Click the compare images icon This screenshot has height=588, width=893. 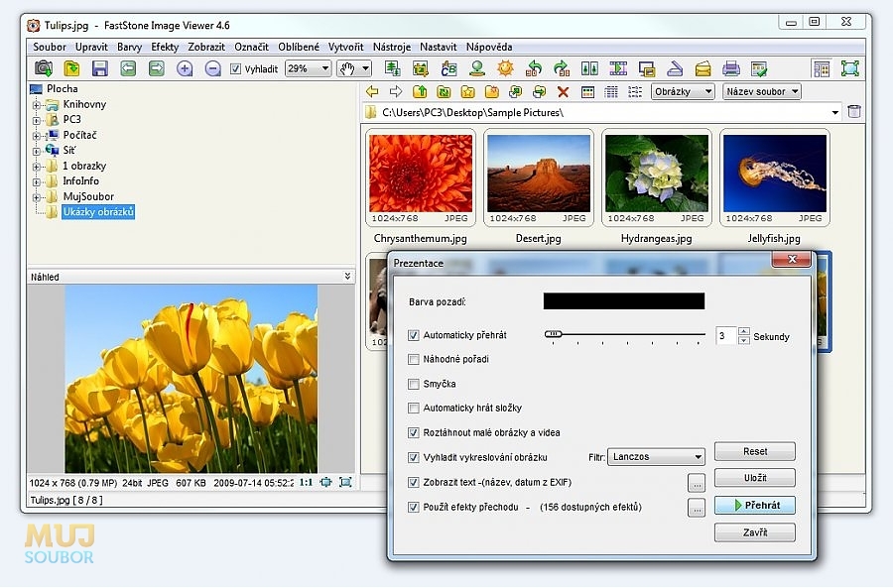coord(589,68)
